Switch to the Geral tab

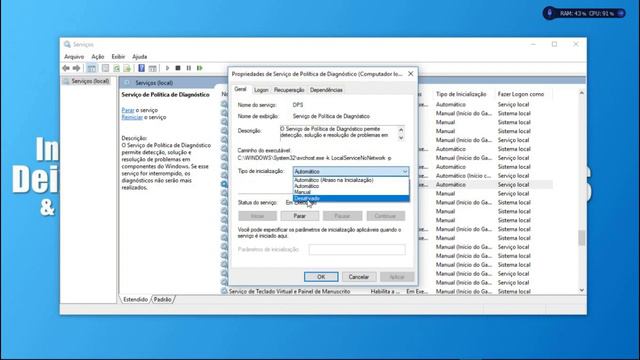(x=240, y=89)
